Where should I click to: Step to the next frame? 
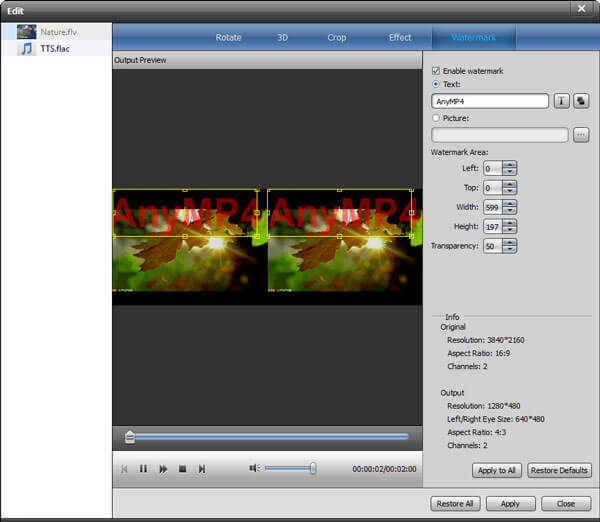coord(202,469)
